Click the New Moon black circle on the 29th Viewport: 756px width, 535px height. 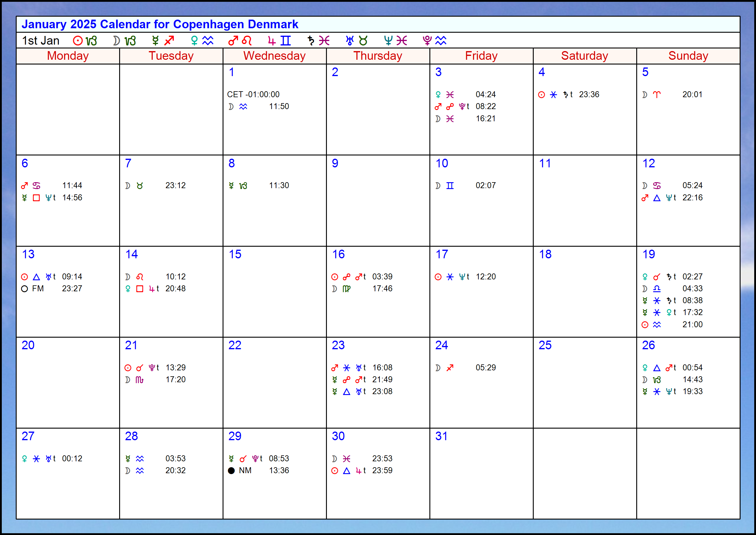click(x=231, y=471)
